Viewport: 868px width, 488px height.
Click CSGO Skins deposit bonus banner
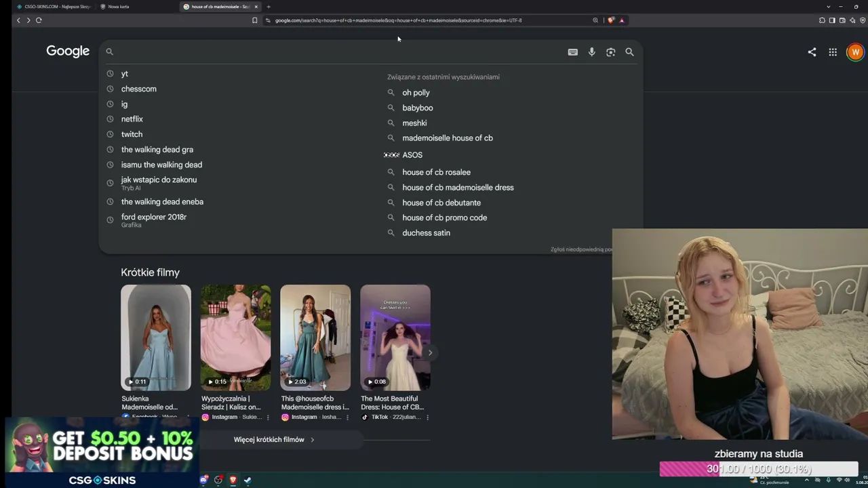102,452
